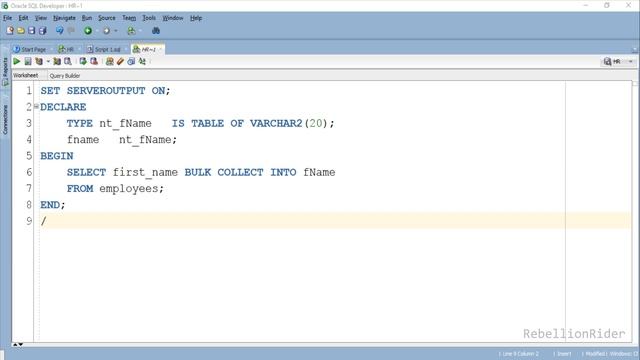Click the green Back navigation icon
Screen dimensions: 640x360
[x=88, y=31]
